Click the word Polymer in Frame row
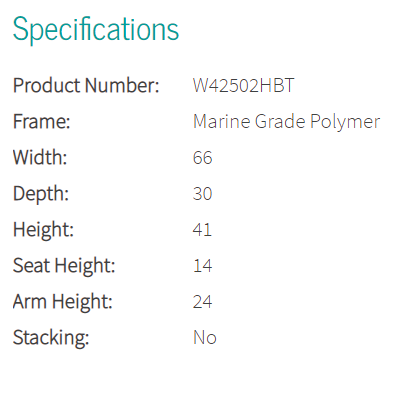The height and width of the screenshot is (393, 402). pos(345,122)
